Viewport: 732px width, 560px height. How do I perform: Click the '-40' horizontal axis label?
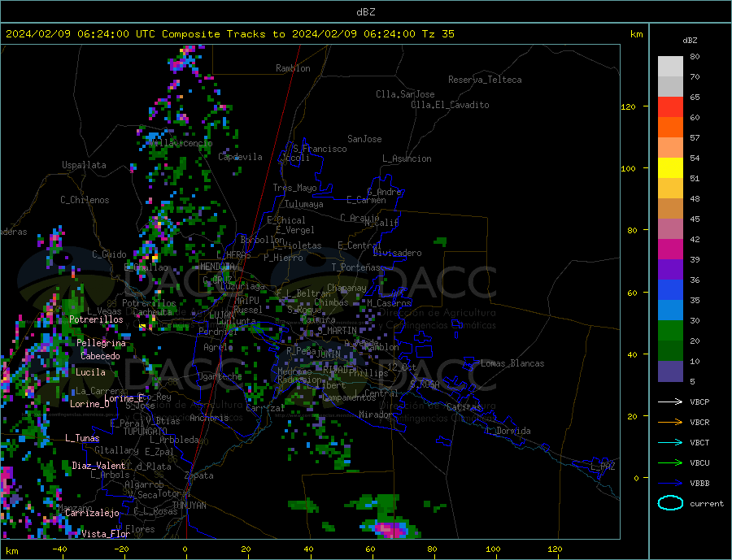pyautogui.click(x=59, y=549)
